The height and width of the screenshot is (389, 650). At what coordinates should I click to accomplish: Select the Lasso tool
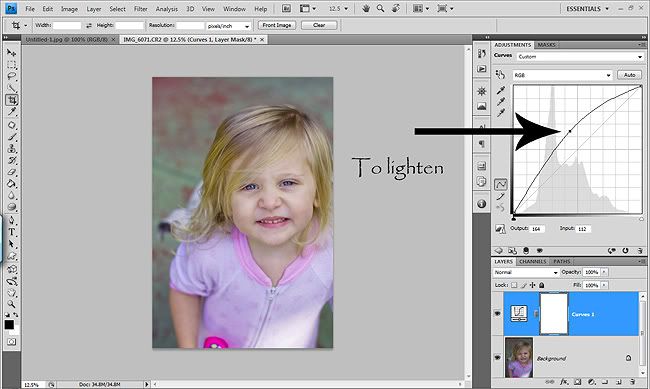tap(11, 76)
